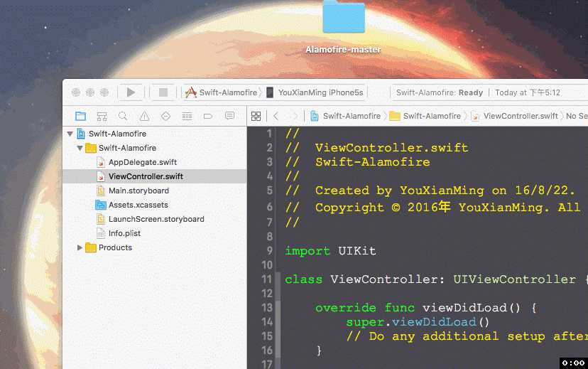588x369 pixels.
Task: Click the iPhone device icon in toolbar
Action: point(270,92)
